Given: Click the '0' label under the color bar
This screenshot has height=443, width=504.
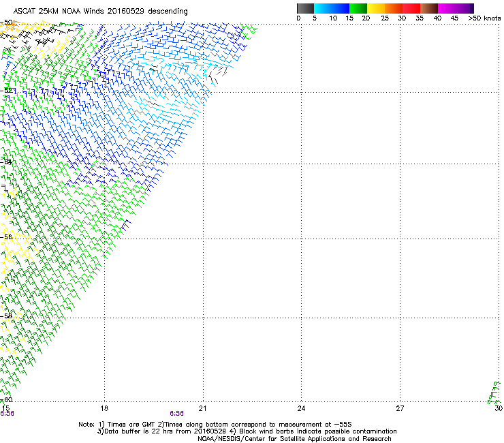Looking at the screenshot, I should coord(298,18).
